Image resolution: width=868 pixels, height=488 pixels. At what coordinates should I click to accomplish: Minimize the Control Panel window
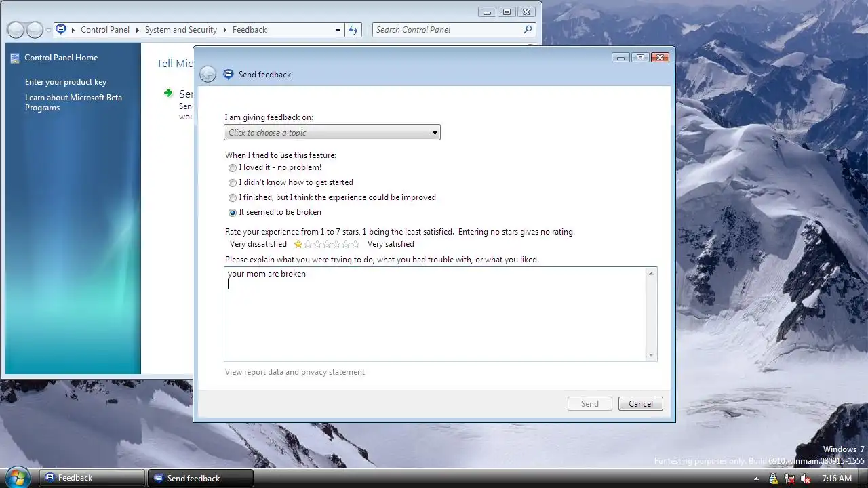tap(487, 12)
